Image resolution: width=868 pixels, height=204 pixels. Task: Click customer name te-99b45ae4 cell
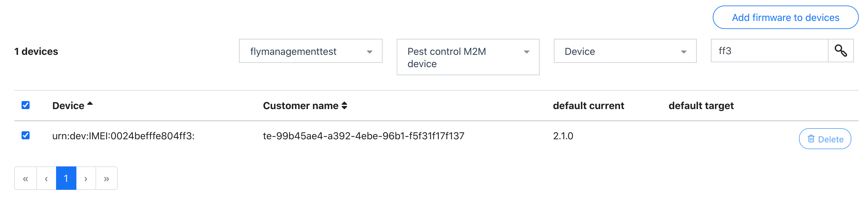[x=363, y=136]
